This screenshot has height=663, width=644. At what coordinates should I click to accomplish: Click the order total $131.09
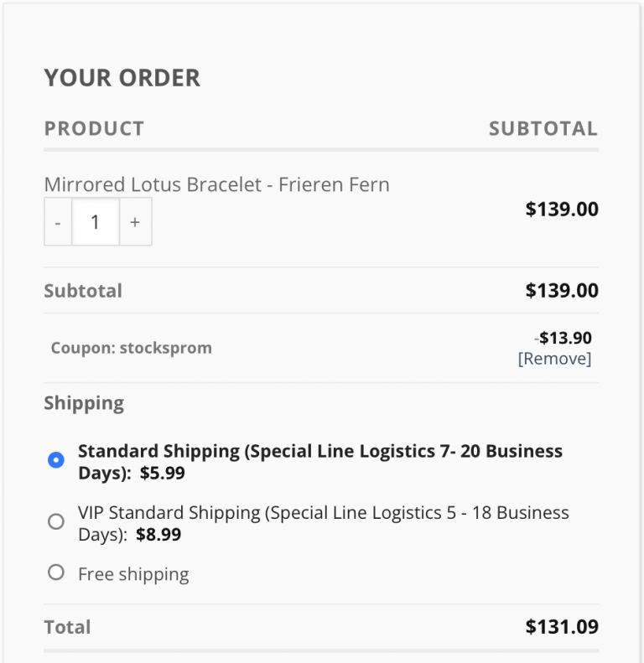[562, 627]
